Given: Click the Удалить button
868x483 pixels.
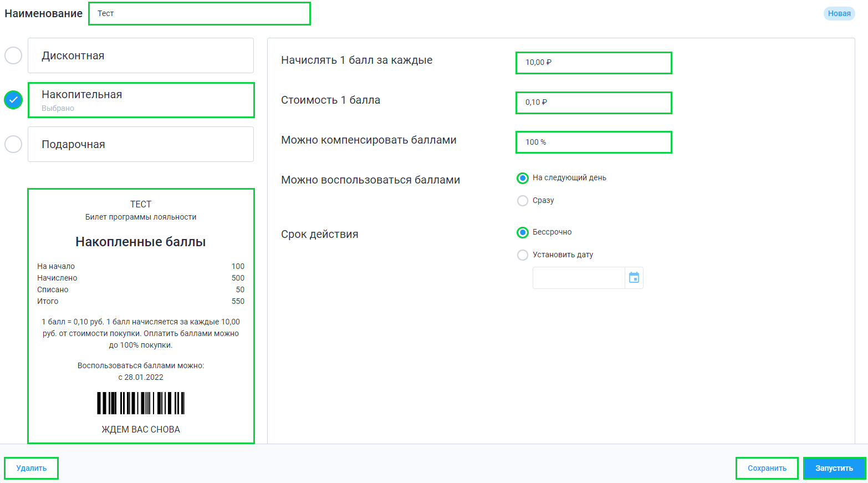Looking at the screenshot, I should 31,468.
